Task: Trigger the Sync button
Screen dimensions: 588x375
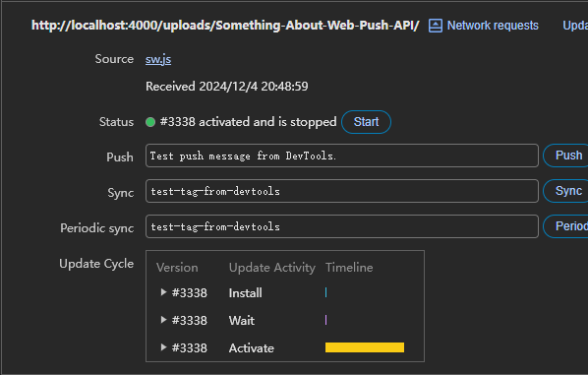Action: click(x=566, y=191)
